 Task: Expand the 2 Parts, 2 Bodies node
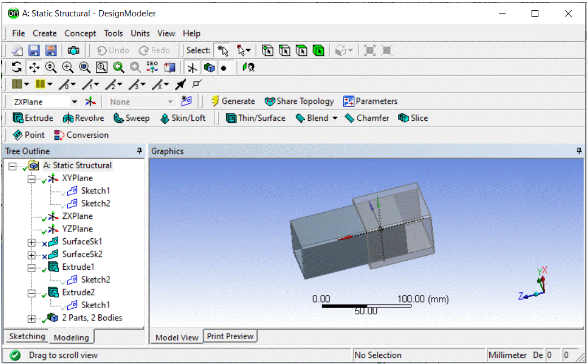(32, 319)
